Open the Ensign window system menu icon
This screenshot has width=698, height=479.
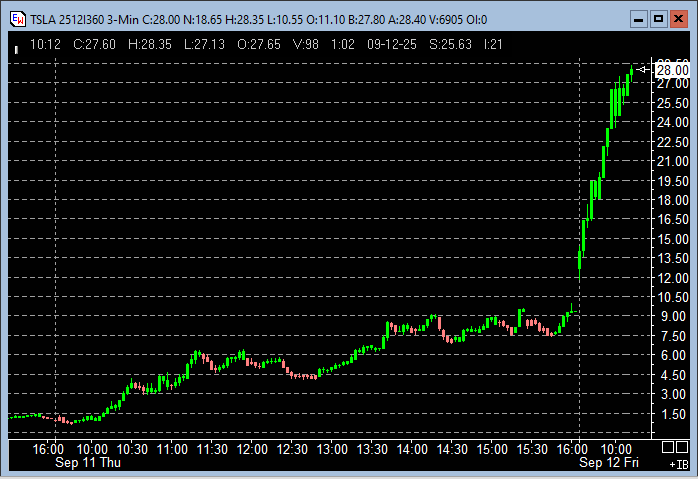click(18, 19)
